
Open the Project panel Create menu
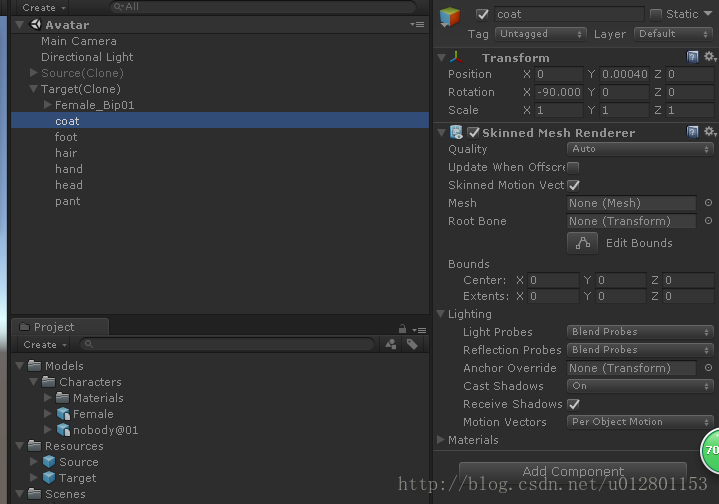coord(45,344)
